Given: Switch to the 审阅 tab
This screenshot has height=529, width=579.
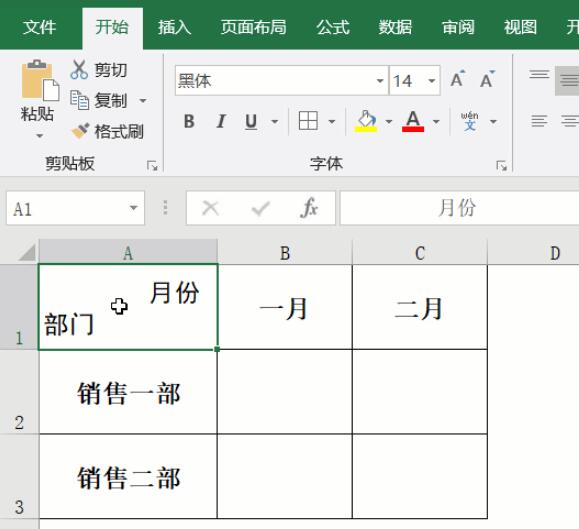Looking at the screenshot, I should (x=458, y=27).
